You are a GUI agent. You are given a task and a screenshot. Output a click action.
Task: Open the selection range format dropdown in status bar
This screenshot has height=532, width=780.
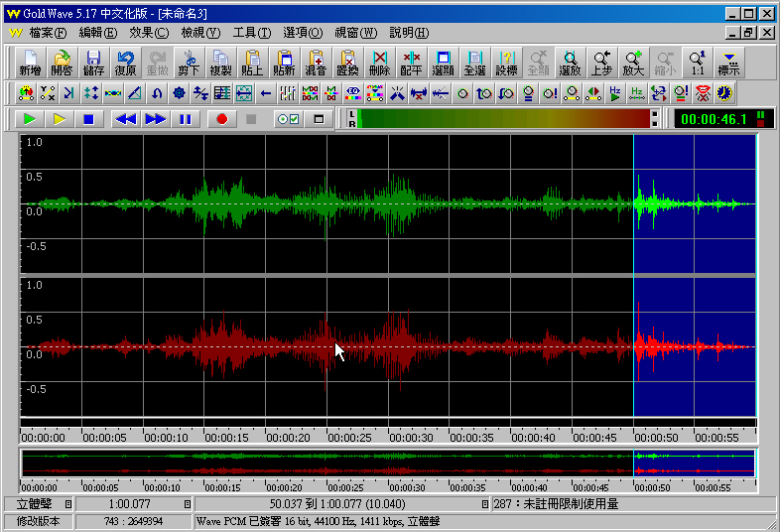click(484, 504)
